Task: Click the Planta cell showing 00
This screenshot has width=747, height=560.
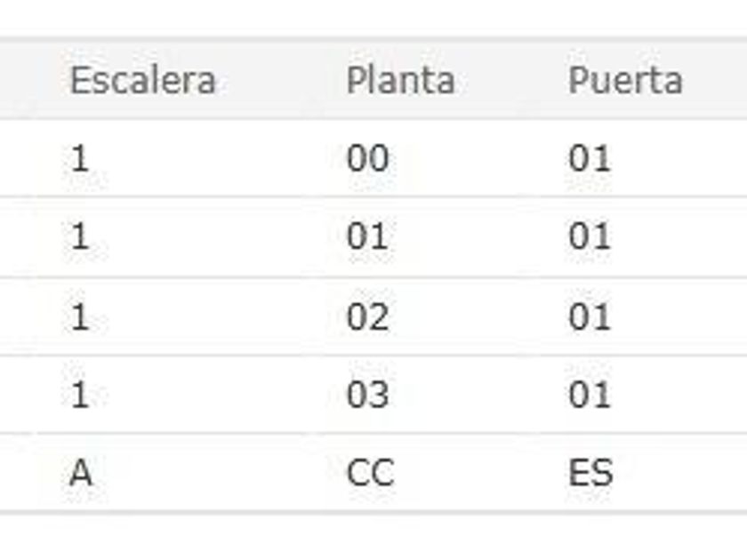Action: coord(367,159)
